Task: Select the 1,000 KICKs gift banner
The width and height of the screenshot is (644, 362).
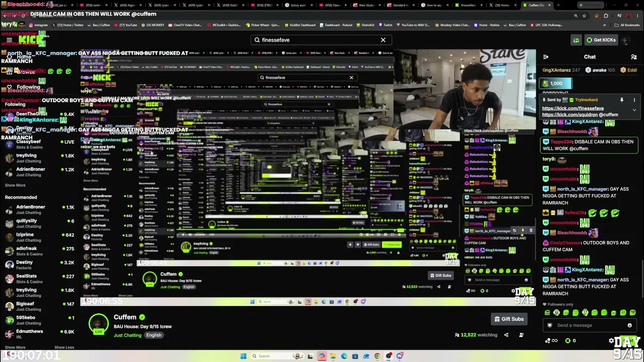Action: (556, 83)
